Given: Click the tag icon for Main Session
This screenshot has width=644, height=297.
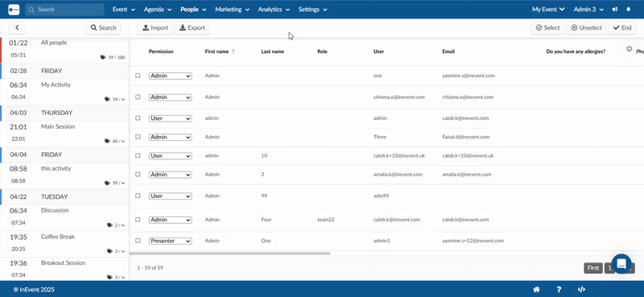Looking at the screenshot, I should 107,142.
